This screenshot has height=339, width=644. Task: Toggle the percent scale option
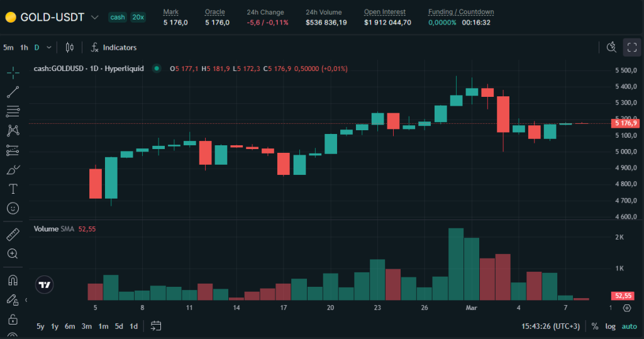(594, 326)
